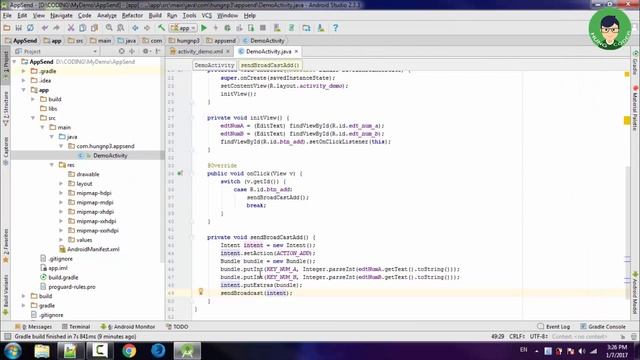Open the SDK Manager icon

click(321, 28)
